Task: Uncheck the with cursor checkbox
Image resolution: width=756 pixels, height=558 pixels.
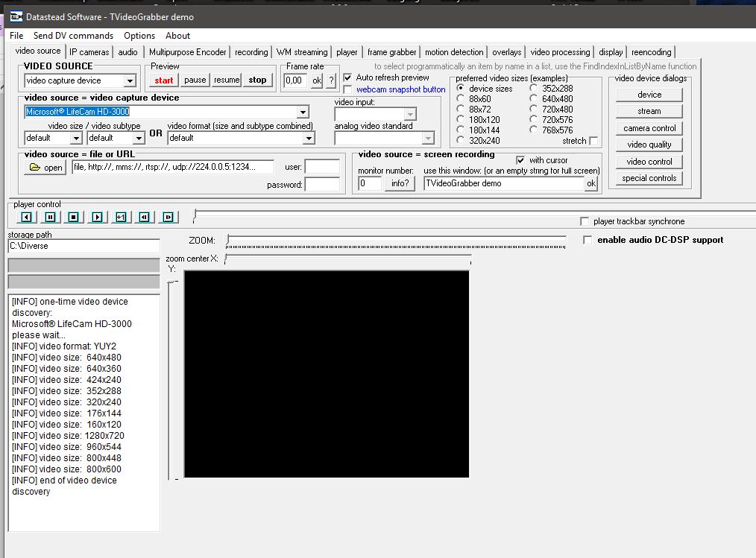Action: [520, 160]
